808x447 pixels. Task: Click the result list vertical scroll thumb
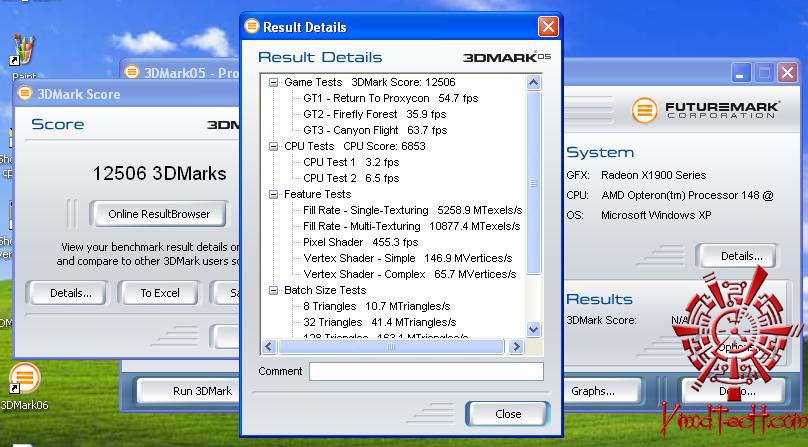(x=533, y=183)
